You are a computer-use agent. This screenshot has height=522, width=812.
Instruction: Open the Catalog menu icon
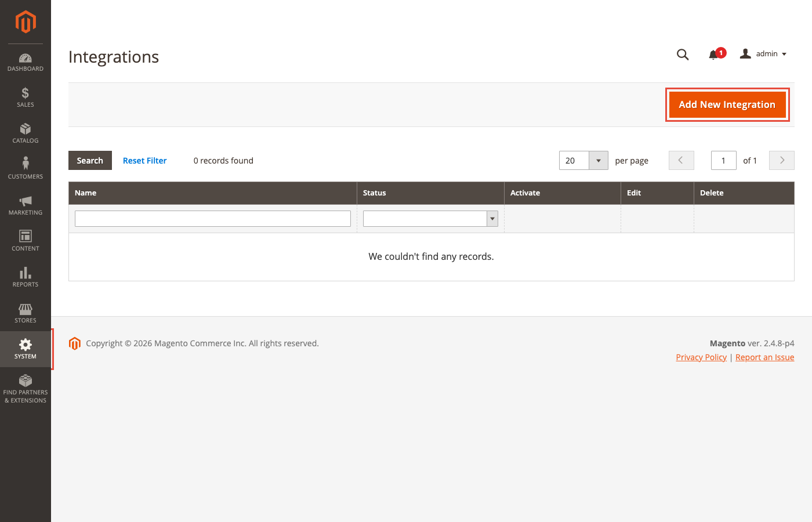click(25, 133)
